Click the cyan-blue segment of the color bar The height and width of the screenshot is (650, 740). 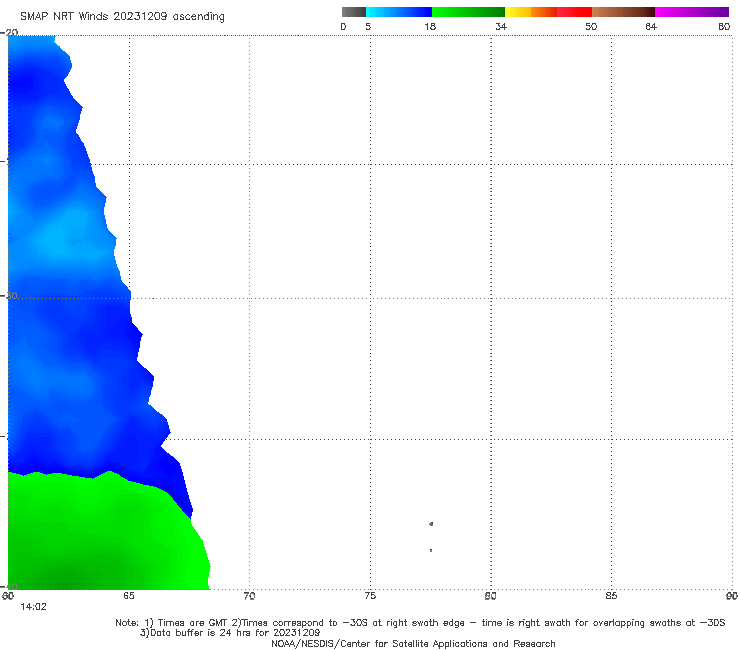pyautogui.click(x=399, y=12)
